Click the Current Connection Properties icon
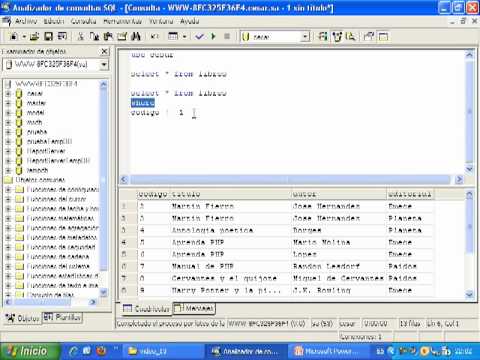480x360 pixels. tap(369, 36)
